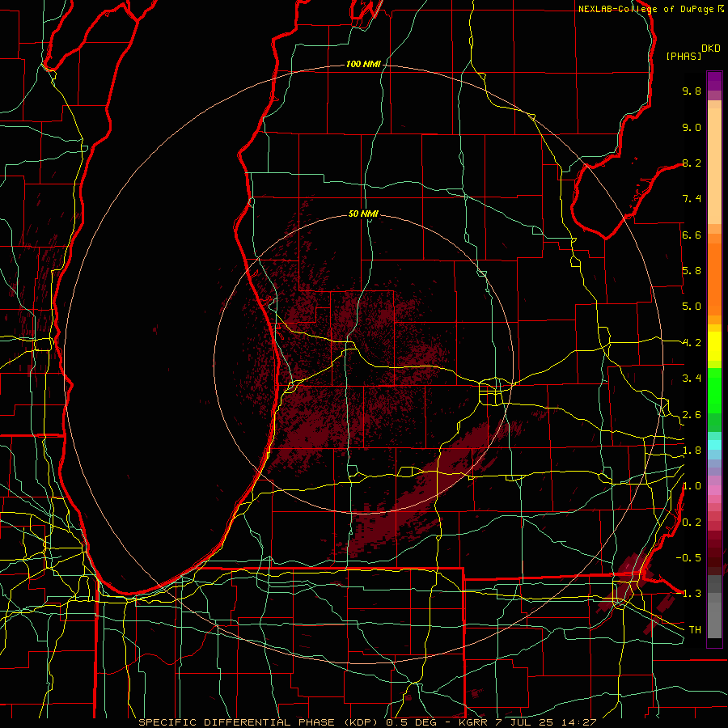Screen dimensions: 728x728
Task: Click the pink segment of the color bar
Action: (x=714, y=490)
